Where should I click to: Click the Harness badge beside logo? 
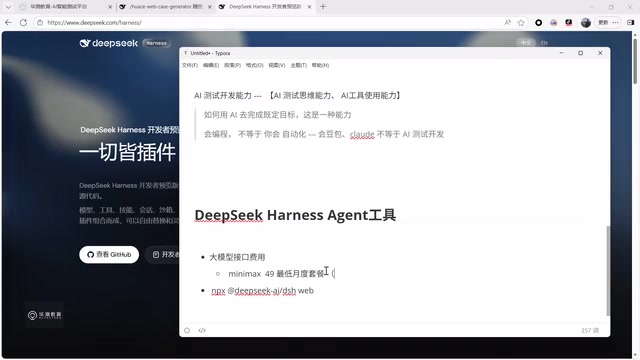click(x=156, y=43)
